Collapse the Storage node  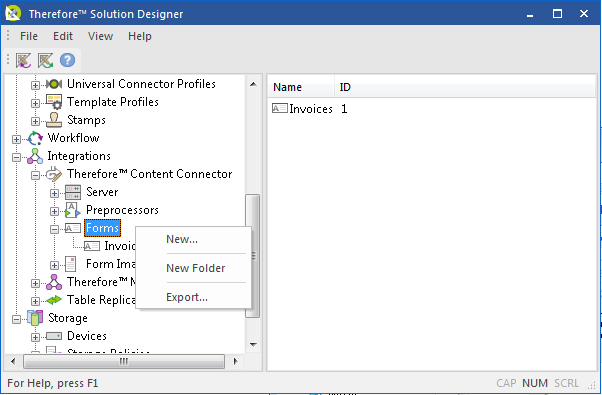[16, 319]
